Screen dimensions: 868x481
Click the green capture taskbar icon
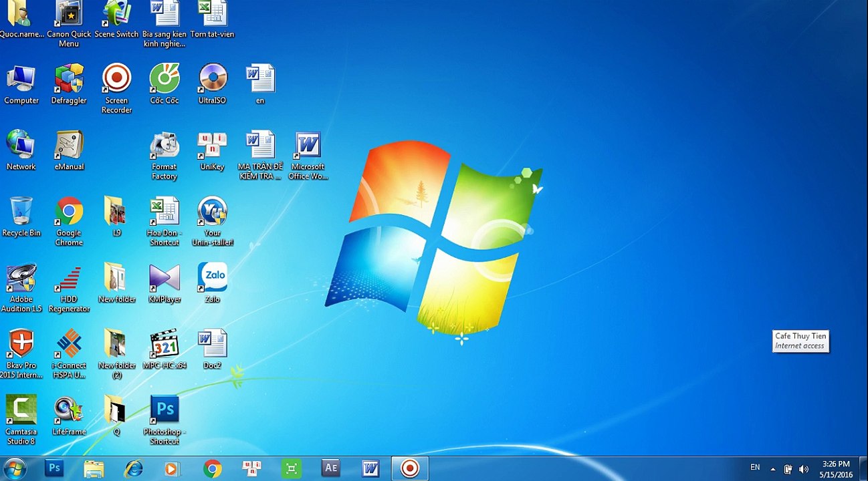pos(292,468)
